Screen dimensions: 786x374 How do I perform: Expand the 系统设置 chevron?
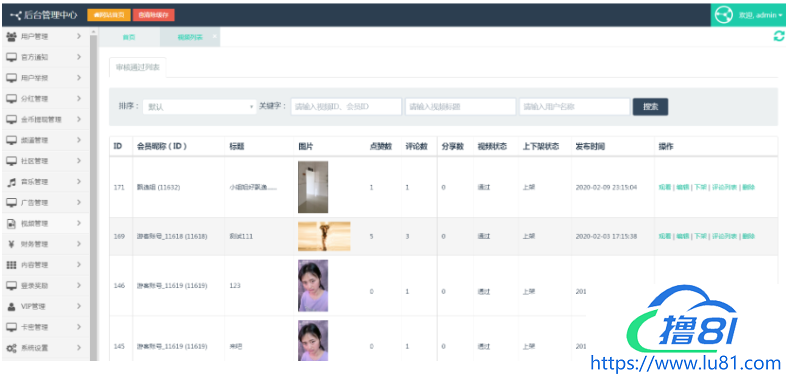coord(79,348)
